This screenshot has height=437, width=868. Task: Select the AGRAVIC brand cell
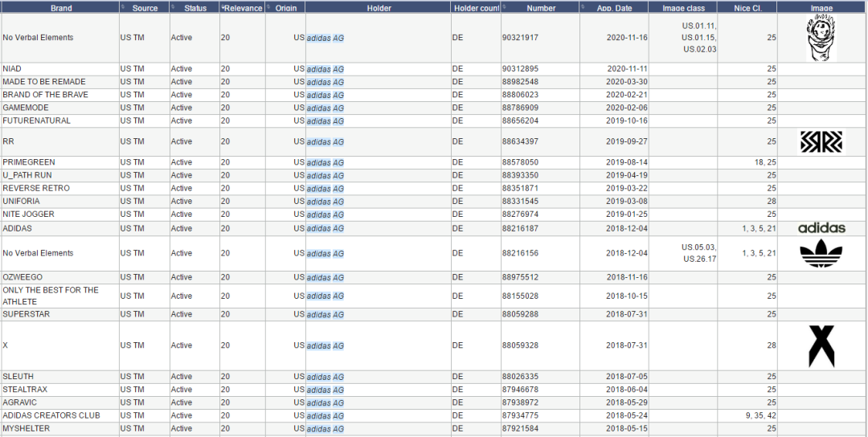click(x=59, y=402)
